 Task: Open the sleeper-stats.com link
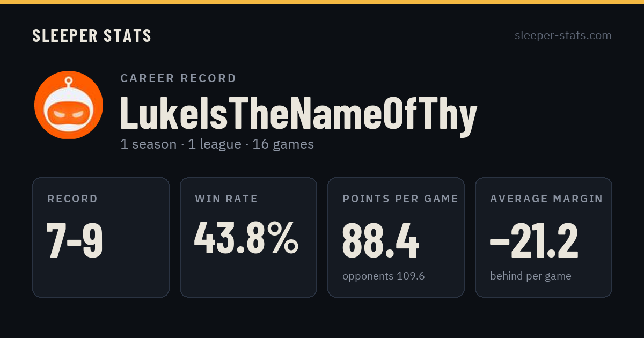coord(563,35)
